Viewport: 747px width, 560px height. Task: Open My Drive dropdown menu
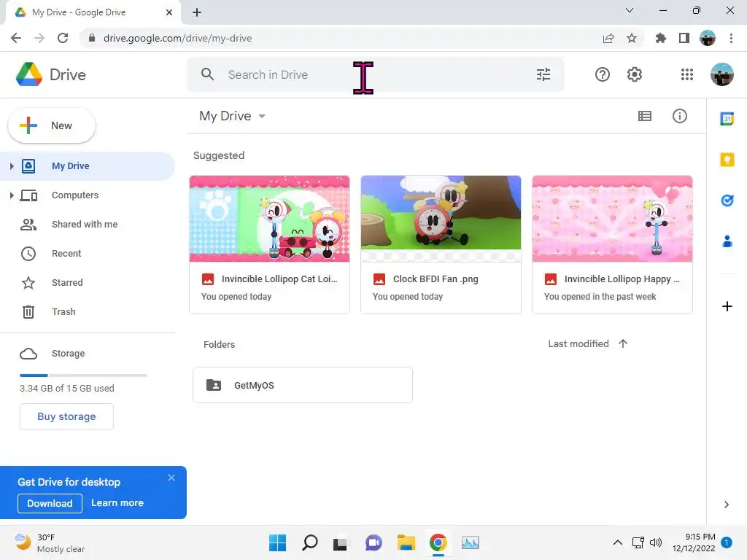tap(233, 116)
